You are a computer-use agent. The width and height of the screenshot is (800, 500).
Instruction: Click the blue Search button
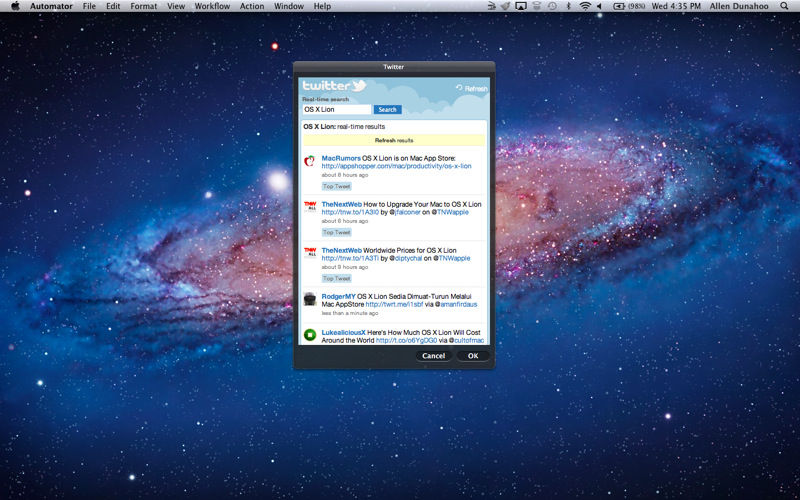(x=387, y=110)
